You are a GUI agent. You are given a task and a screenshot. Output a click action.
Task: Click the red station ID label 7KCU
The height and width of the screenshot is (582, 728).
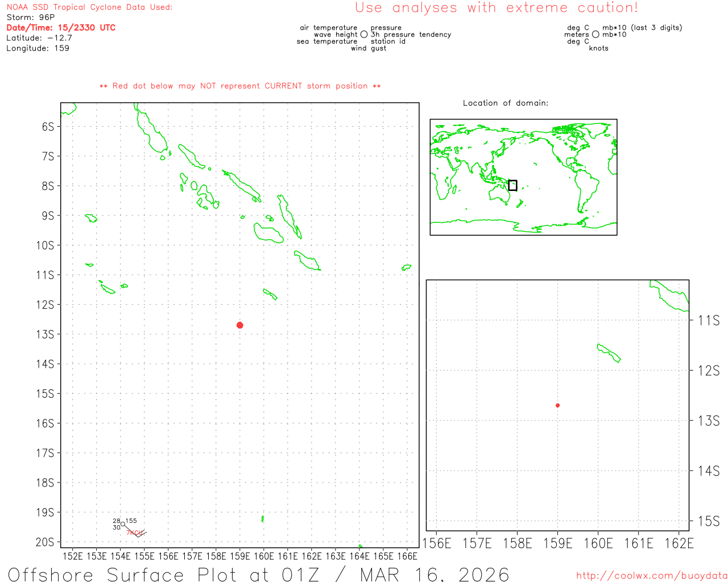coord(133,533)
